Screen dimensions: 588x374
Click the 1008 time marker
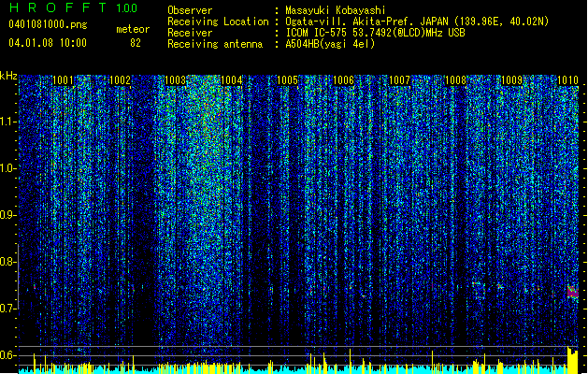[455, 80]
